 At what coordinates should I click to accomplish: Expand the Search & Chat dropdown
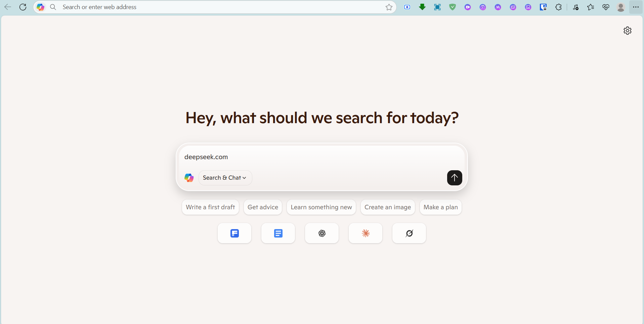click(x=225, y=178)
